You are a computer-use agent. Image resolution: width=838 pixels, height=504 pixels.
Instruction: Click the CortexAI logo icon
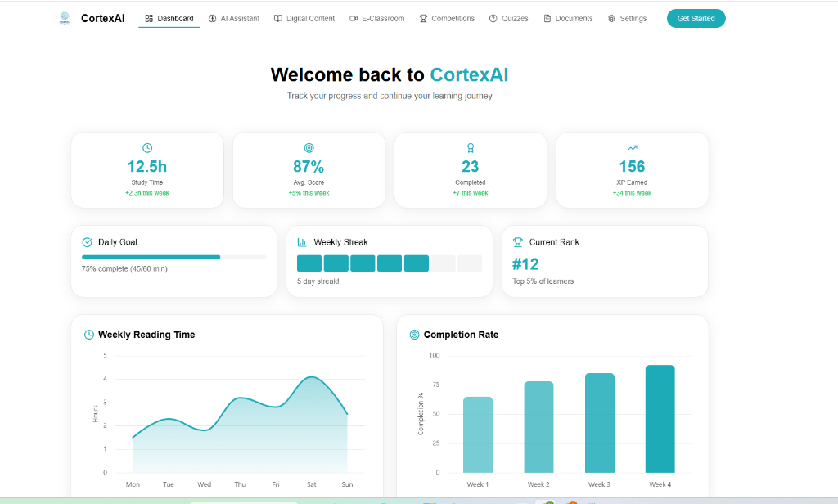65,18
